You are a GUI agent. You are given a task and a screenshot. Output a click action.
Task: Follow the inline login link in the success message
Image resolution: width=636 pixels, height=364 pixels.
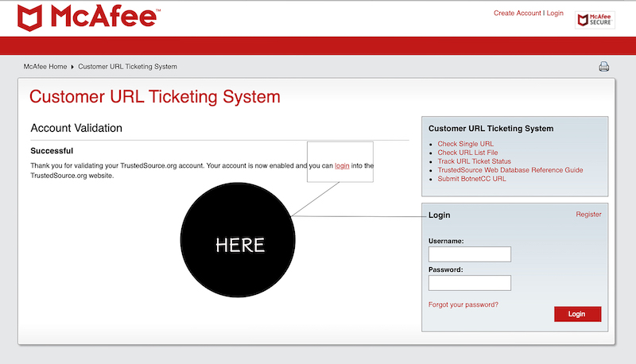click(342, 166)
